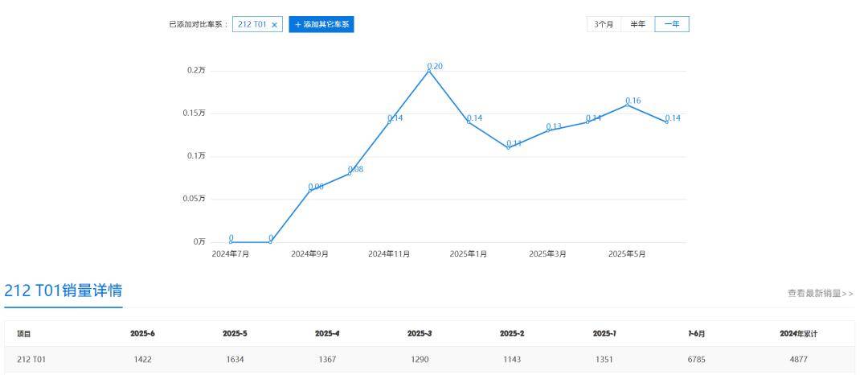
Task: Click the 0.20 peak data point
Action: [x=429, y=70]
